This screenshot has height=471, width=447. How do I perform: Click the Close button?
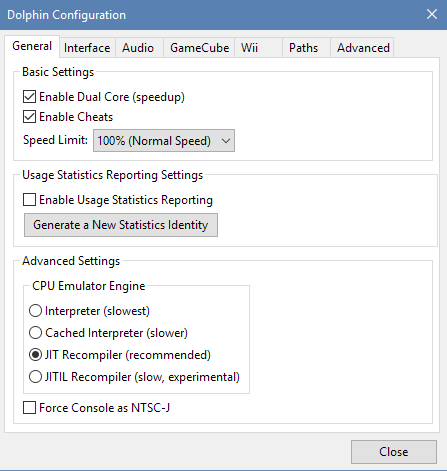(x=394, y=452)
